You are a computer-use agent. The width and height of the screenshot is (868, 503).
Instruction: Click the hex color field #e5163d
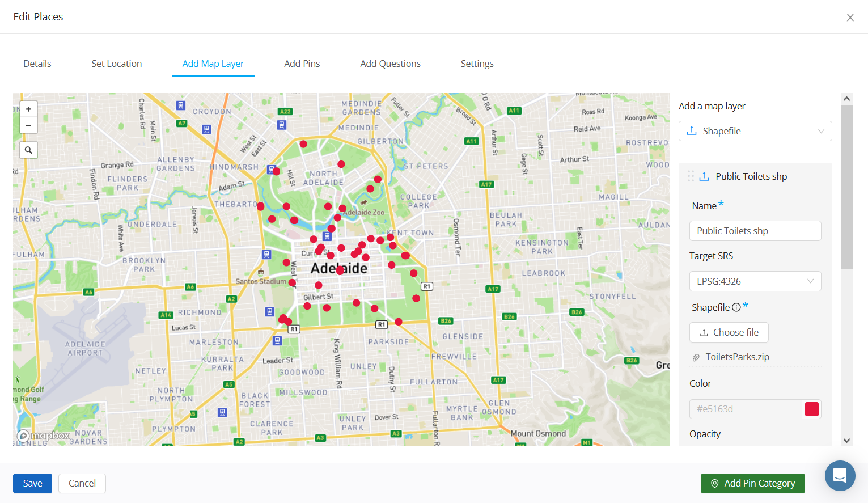746,409
